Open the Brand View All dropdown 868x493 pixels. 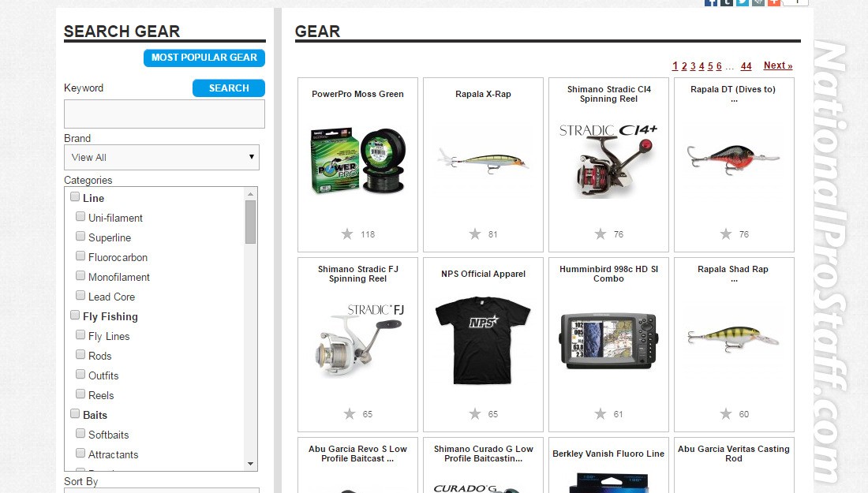click(162, 157)
